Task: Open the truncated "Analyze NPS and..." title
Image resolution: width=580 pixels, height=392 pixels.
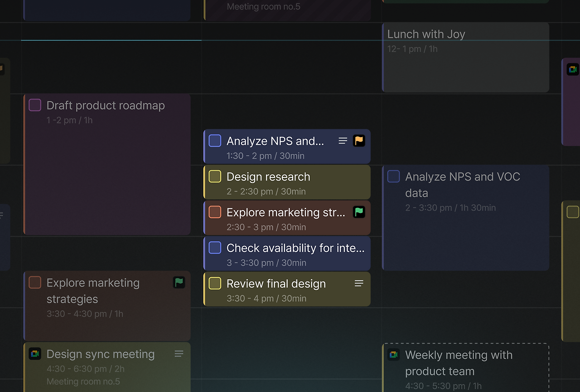Action: coord(275,141)
